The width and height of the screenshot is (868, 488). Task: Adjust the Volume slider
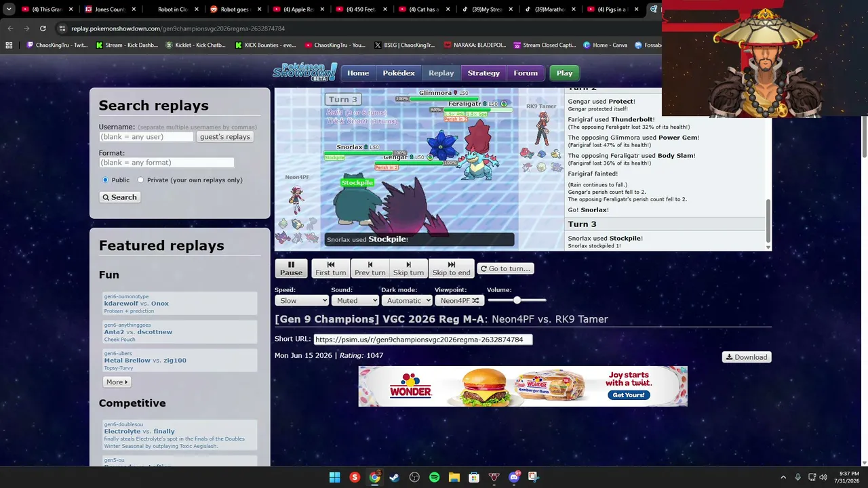coord(517,300)
